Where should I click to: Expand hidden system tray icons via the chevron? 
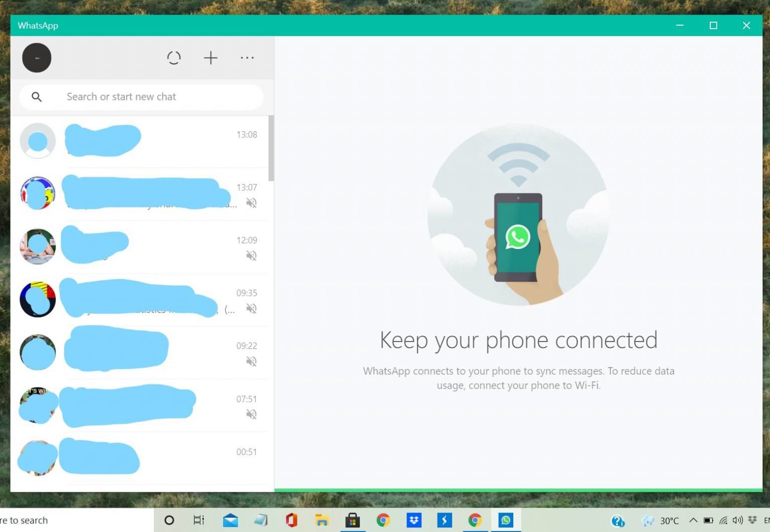tap(693, 520)
